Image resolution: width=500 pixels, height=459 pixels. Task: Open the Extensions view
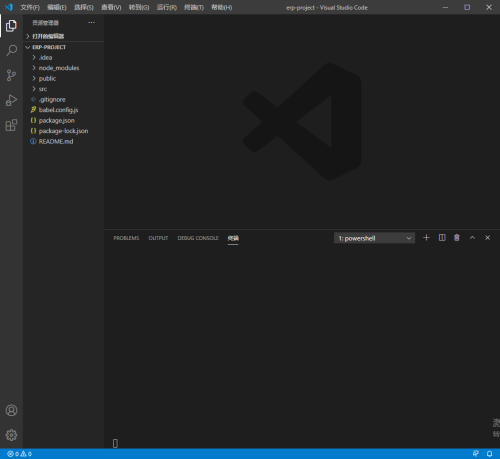pos(11,125)
